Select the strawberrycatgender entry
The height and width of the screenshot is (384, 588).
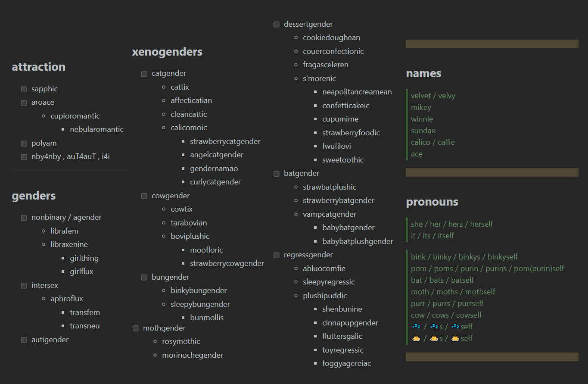[225, 141]
